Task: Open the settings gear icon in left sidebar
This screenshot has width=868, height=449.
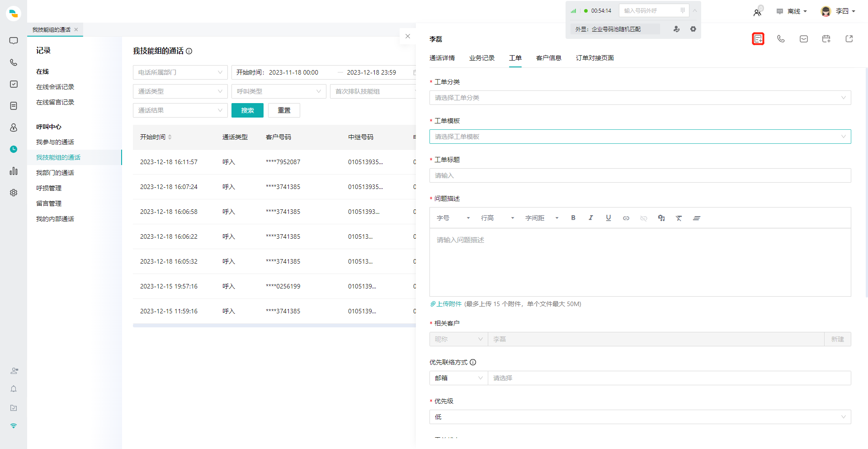Action: tap(14, 193)
